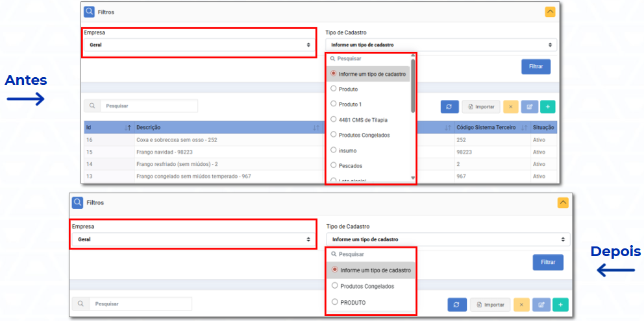Select the '4481 CMS de Tilapia' radio option
Image resolution: width=644 pixels, height=321 pixels.
(334, 119)
